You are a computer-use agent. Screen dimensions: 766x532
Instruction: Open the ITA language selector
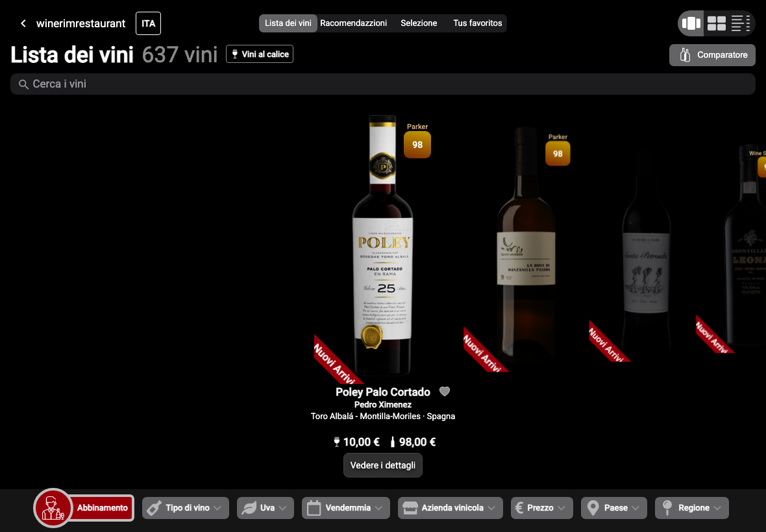click(148, 23)
